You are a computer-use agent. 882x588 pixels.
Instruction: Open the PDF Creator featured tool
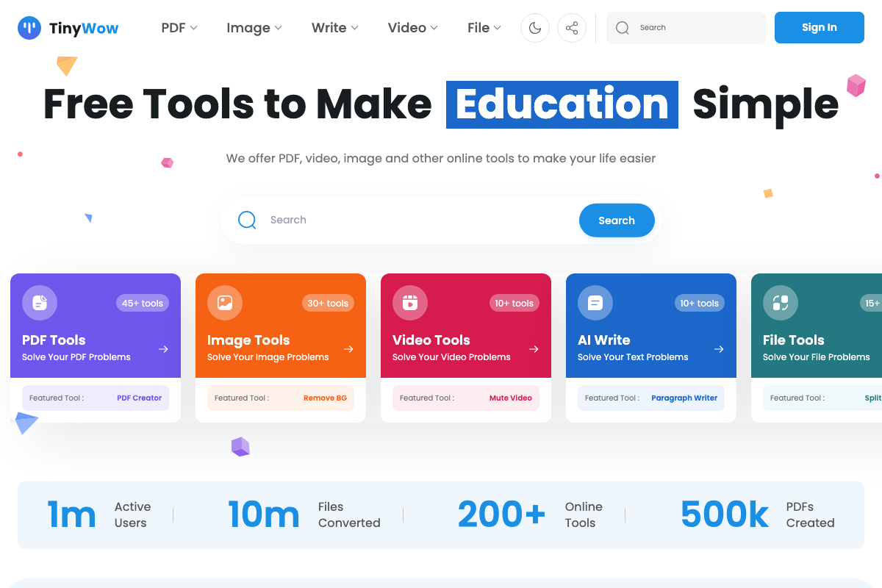point(139,398)
